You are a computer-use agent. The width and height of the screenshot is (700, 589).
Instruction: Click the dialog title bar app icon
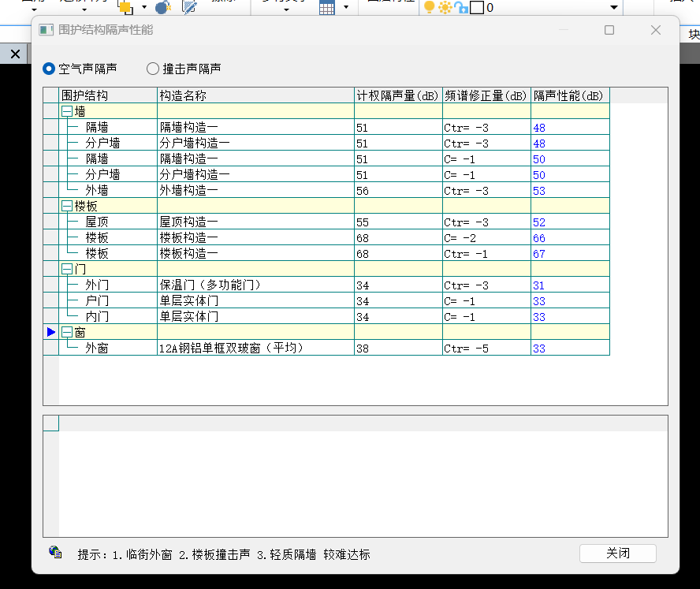pyautogui.click(x=47, y=30)
